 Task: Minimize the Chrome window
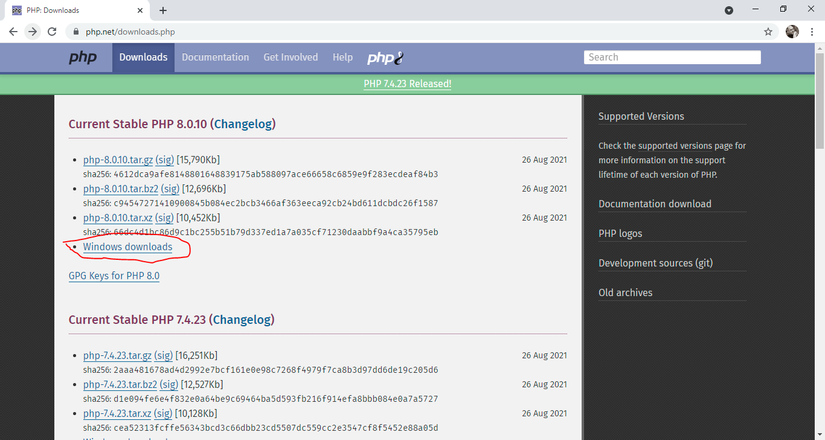[x=756, y=9]
